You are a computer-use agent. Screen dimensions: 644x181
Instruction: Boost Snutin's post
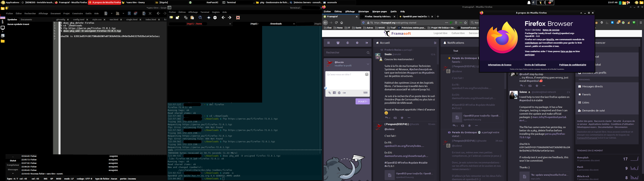click(x=395, y=118)
